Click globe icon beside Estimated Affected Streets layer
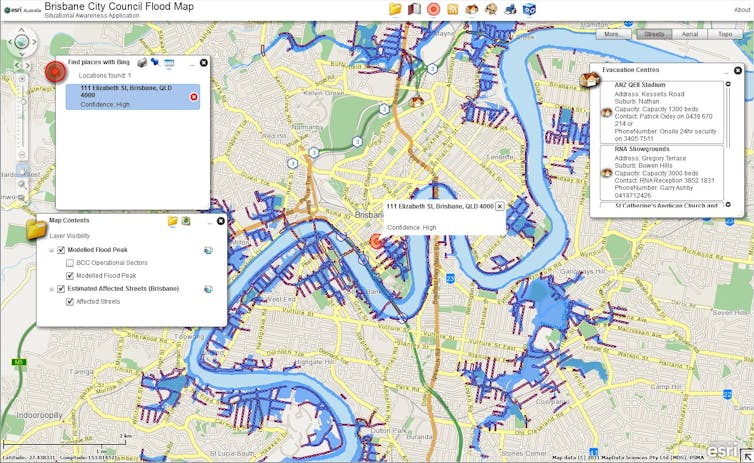This screenshot has width=754, height=463. pos(208,289)
